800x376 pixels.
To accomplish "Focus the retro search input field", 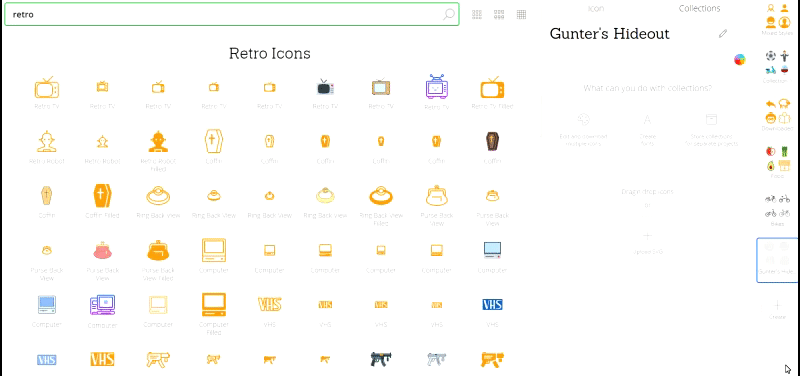I will pos(232,14).
